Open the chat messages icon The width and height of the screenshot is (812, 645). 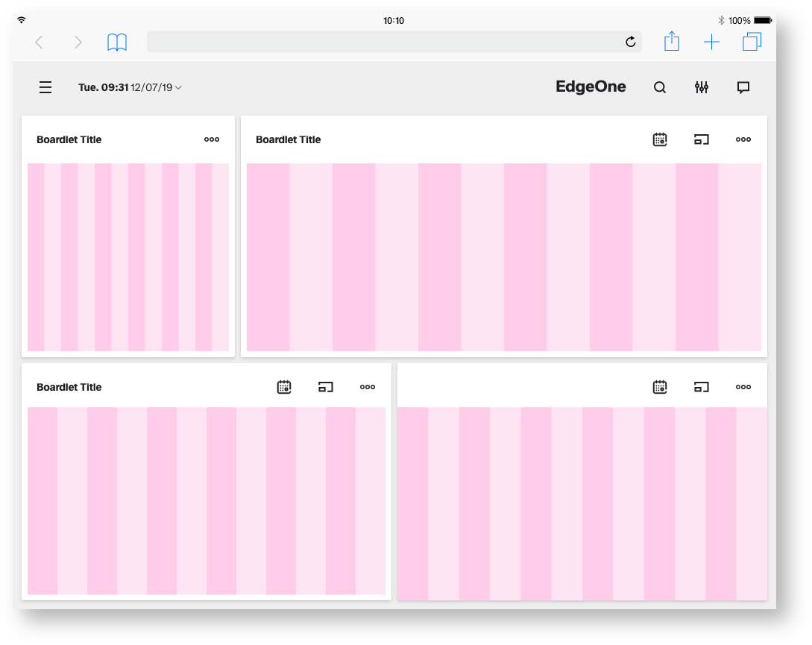743,88
